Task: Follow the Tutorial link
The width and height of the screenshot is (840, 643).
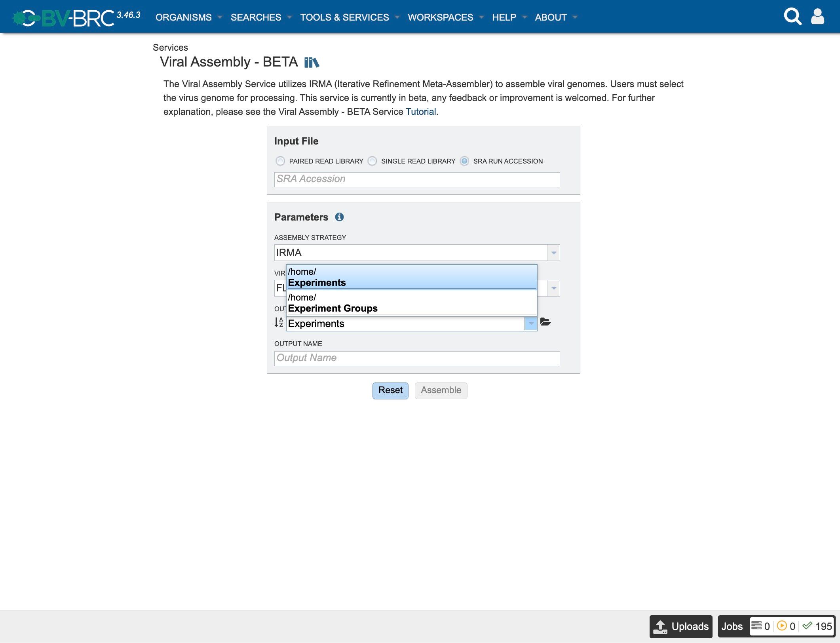Action: click(420, 112)
